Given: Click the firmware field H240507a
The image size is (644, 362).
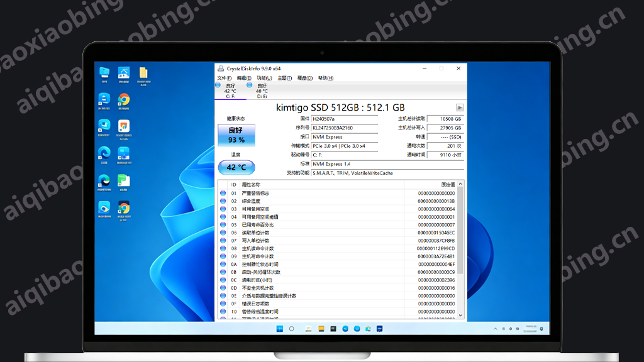Looking at the screenshot, I should click(x=344, y=119).
